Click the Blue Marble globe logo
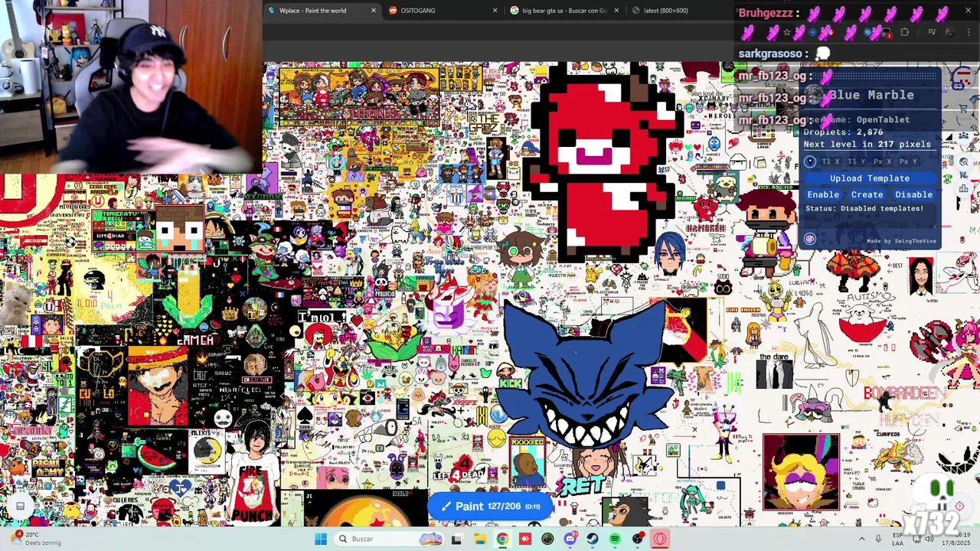Screen dimensions: 980x551 [x=814, y=95]
